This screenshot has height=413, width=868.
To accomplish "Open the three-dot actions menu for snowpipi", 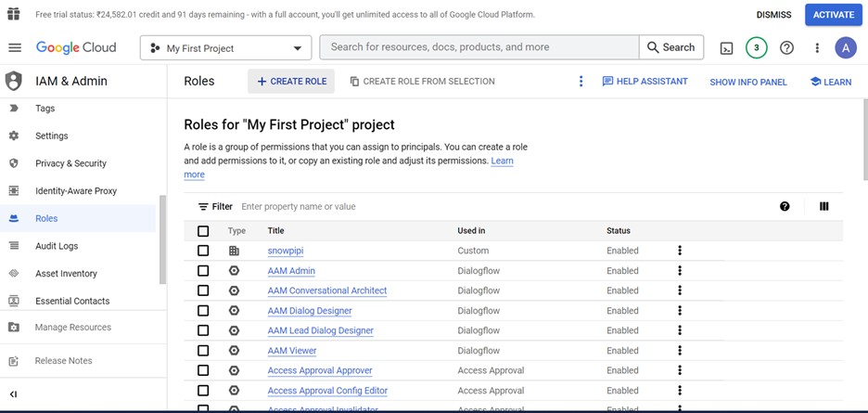I will pos(680,251).
